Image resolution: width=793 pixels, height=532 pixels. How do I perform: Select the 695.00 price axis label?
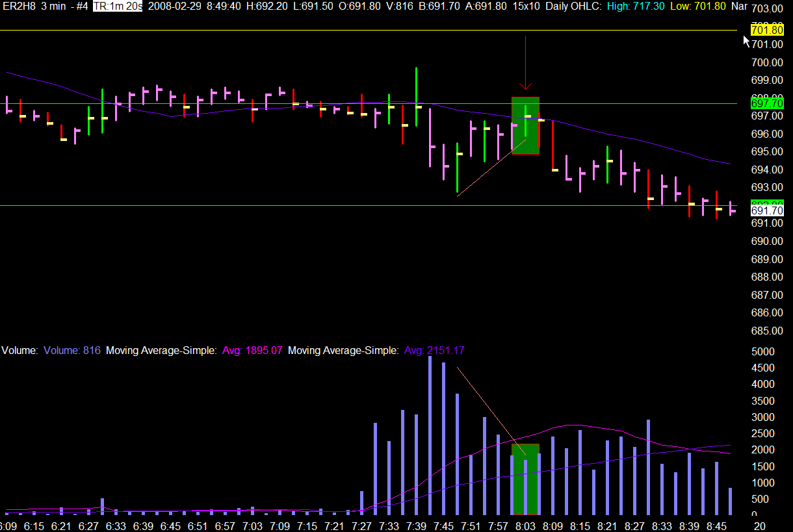(768, 151)
